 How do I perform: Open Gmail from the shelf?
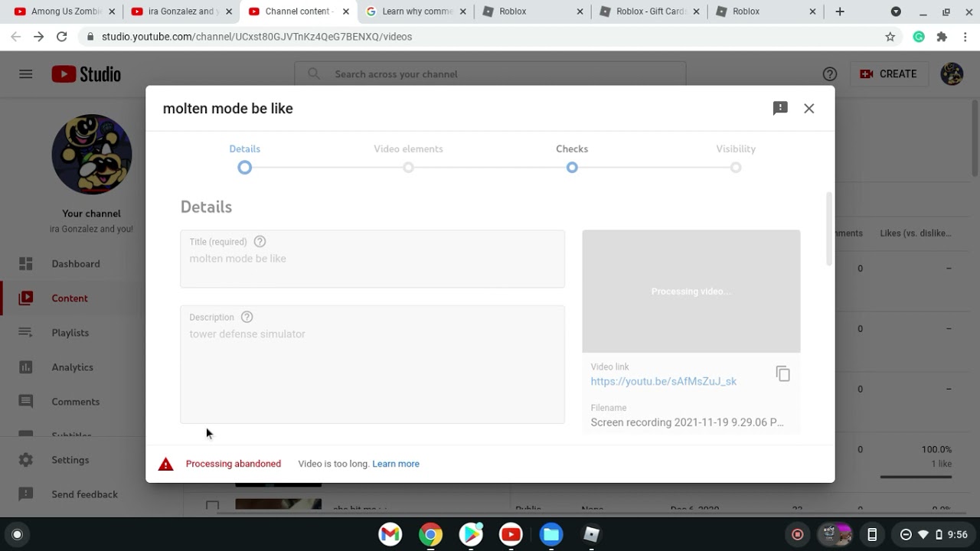[390, 534]
